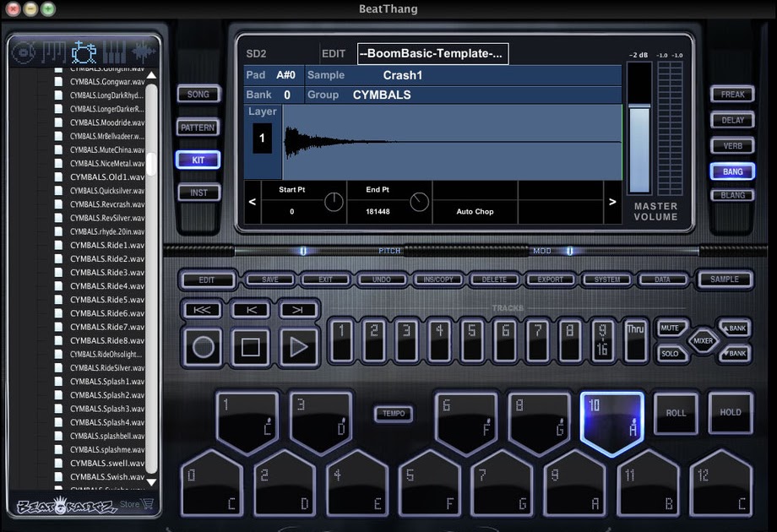Click the EXPORT button
The height and width of the screenshot is (532, 777).
pos(550,280)
